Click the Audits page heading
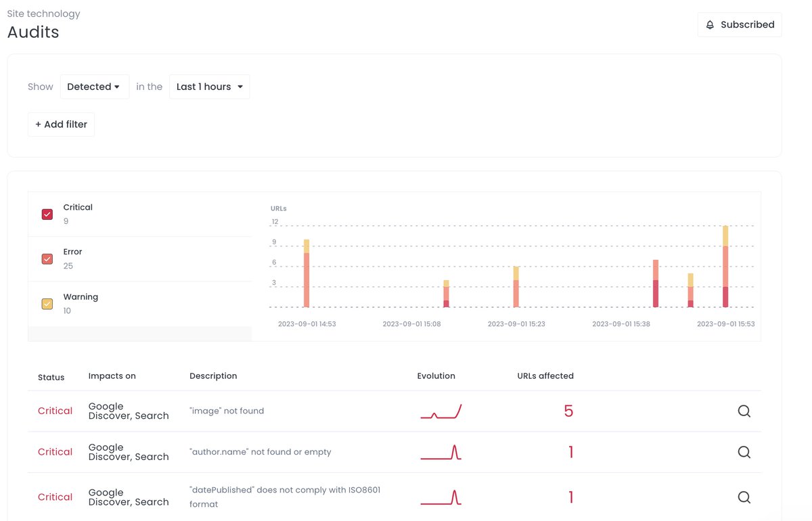Image resolution: width=812 pixels, height=521 pixels. (x=33, y=32)
